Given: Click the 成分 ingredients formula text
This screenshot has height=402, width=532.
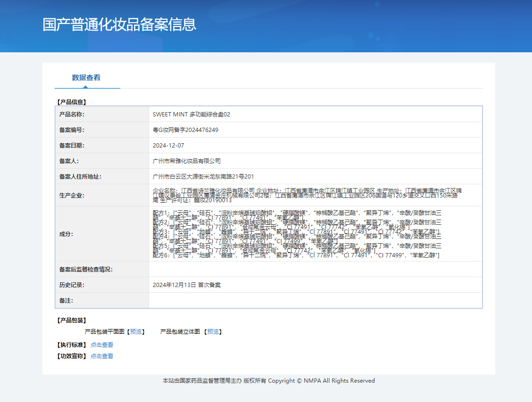Looking at the screenshot, I should click(x=297, y=234).
